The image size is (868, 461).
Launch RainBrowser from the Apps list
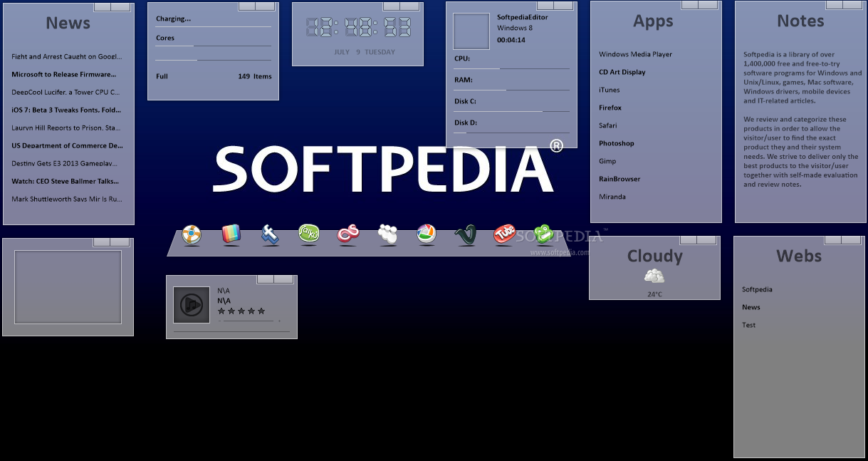coord(619,179)
